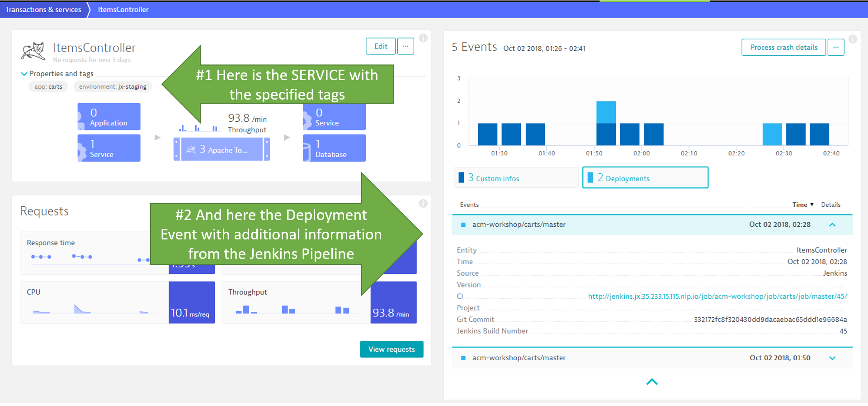The image size is (868, 406).
Task: Toggle the 2 Deployments event filter
Action: coord(645,178)
